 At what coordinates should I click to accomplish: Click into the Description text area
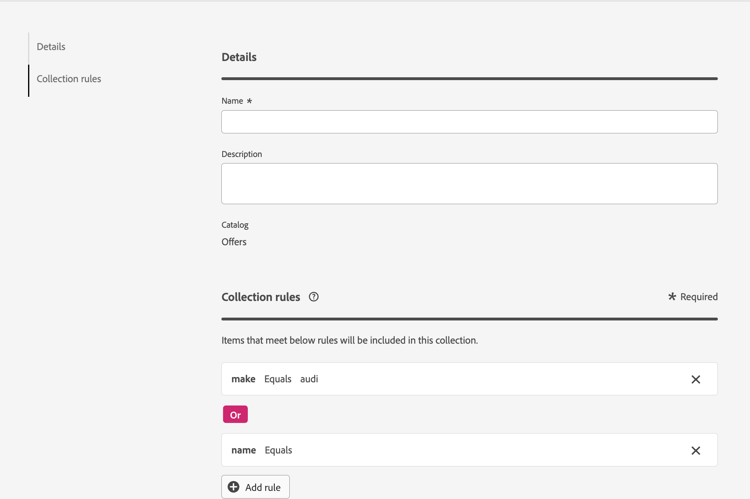469,184
